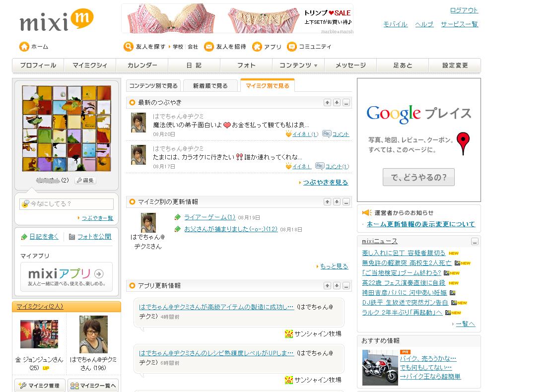Open コメント on the 08月20日 post
554x392 pixels.
(341, 134)
